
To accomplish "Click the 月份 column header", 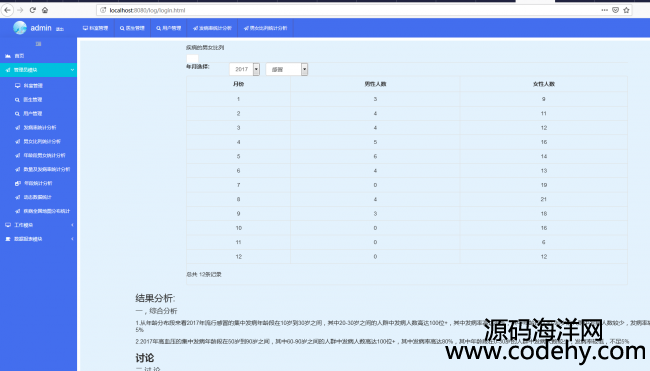I will pyautogui.click(x=238, y=84).
